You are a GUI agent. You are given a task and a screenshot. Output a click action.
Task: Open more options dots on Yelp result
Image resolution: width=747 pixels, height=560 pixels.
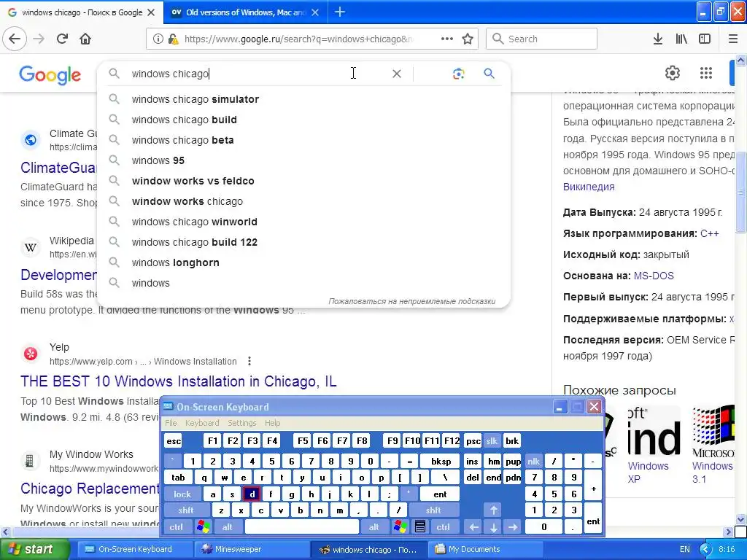[249, 361]
